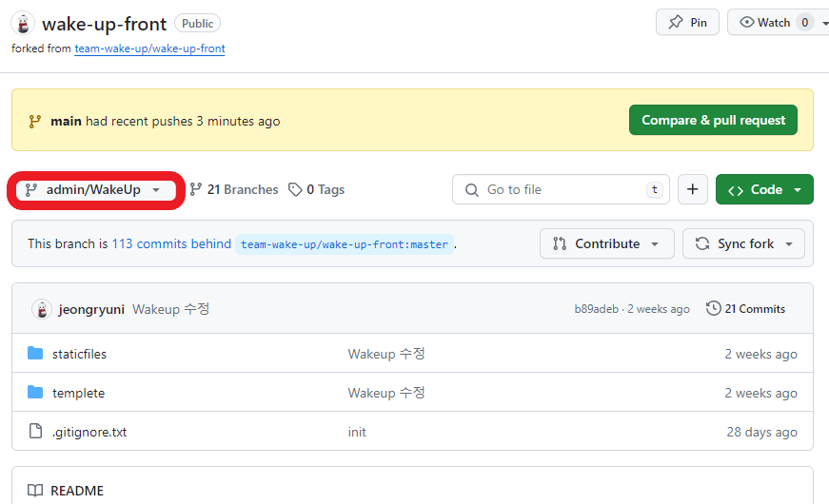The height and width of the screenshot is (504, 829).
Task: Open the templete row commit message
Action: pos(386,393)
